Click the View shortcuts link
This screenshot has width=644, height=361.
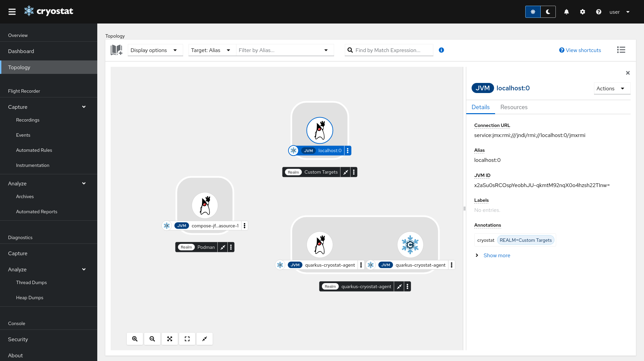click(x=580, y=50)
